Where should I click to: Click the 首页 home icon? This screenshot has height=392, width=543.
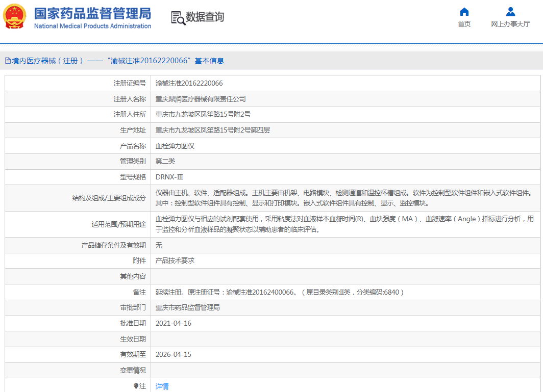pos(464,12)
